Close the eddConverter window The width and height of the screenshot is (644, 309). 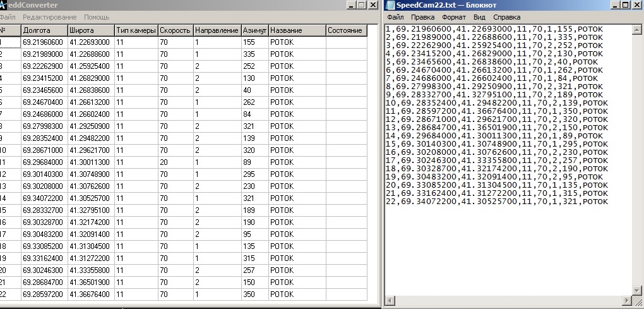click(373, 5)
